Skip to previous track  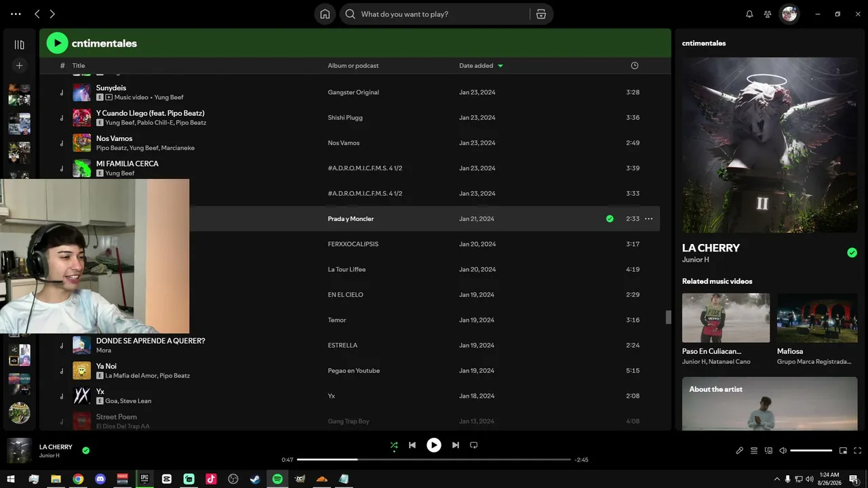pyautogui.click(x=412, y=445)
